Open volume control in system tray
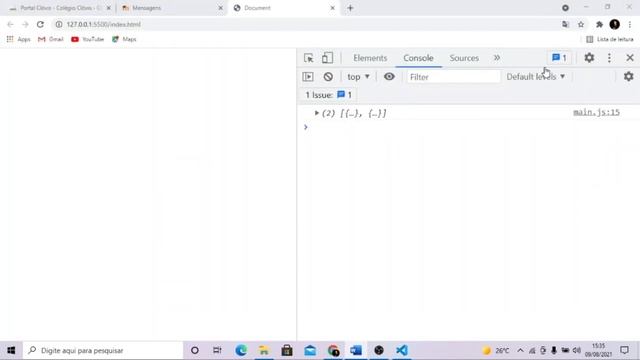The width and height of the screenshot is (640, 360). coord(577,350)
